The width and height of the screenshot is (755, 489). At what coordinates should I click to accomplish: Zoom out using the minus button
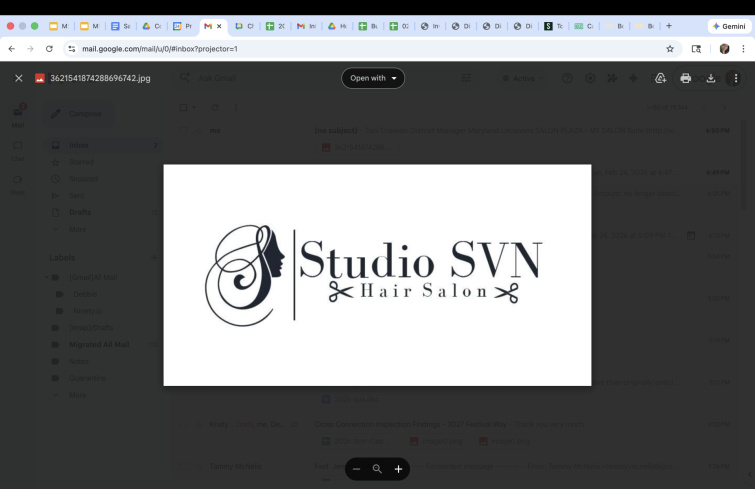coord(356,469)
